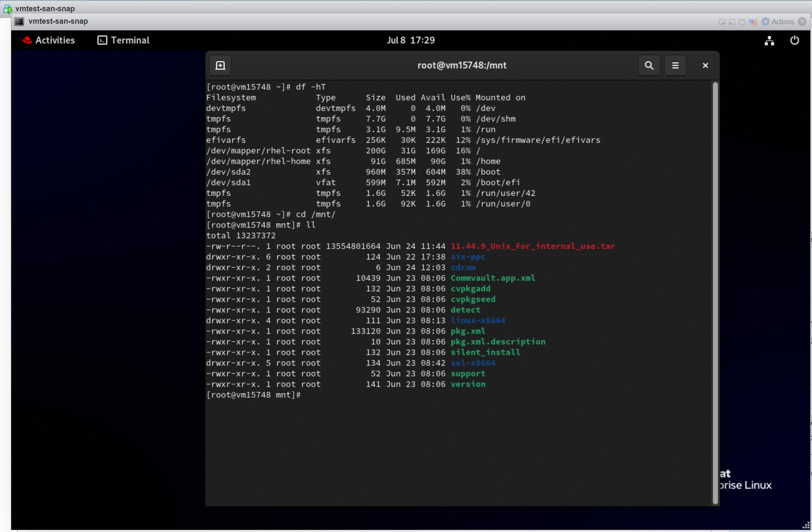Click the /dev/shm mount point
The height and width of the screenshot is (532, 812).
(495, 119)
